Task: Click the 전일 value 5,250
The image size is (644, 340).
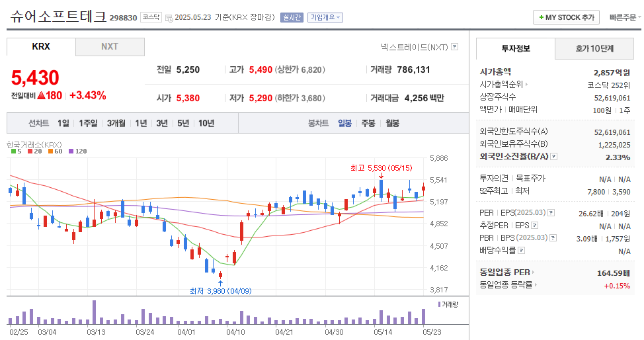Action: pyautogui.click(x=188, y=70)
